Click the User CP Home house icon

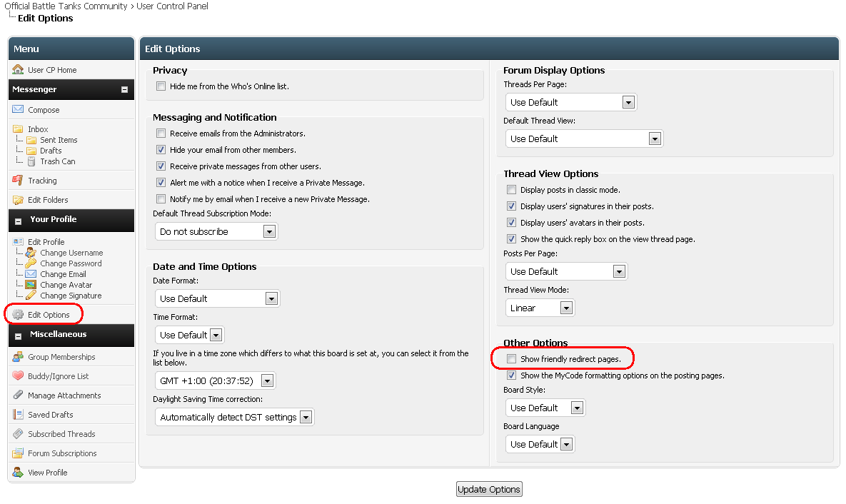click(x=18, y=70)
